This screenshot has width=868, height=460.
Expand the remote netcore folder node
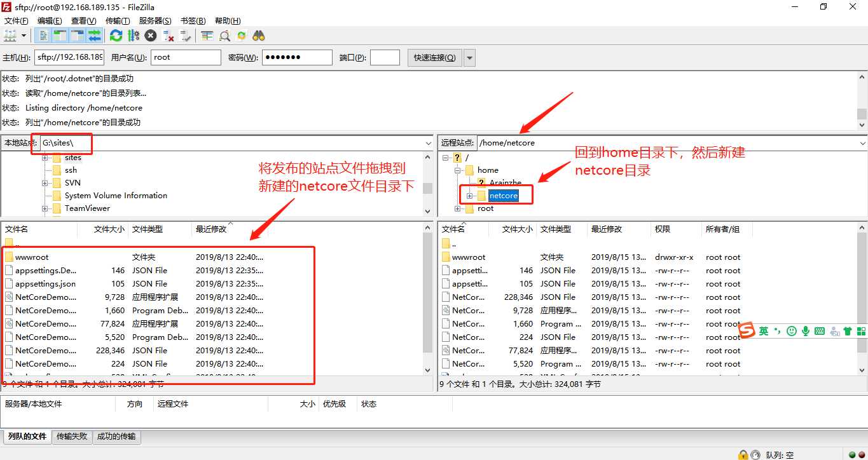pos(469,196)
